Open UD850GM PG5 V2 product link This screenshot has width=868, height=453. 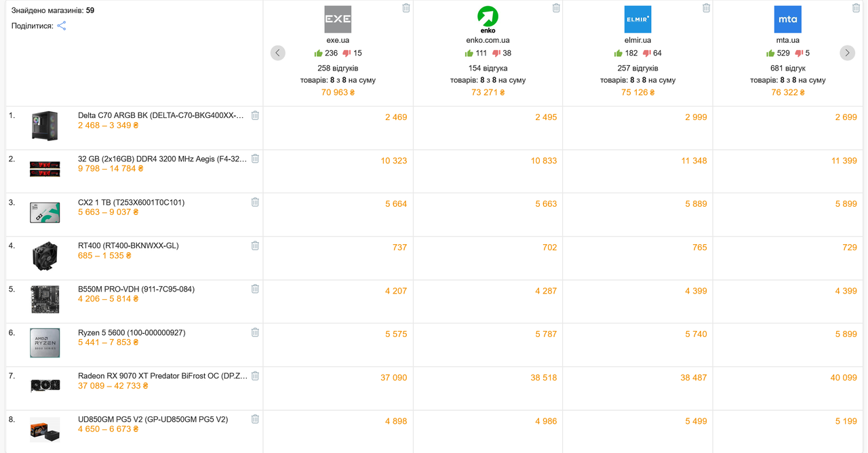point(153,419)
